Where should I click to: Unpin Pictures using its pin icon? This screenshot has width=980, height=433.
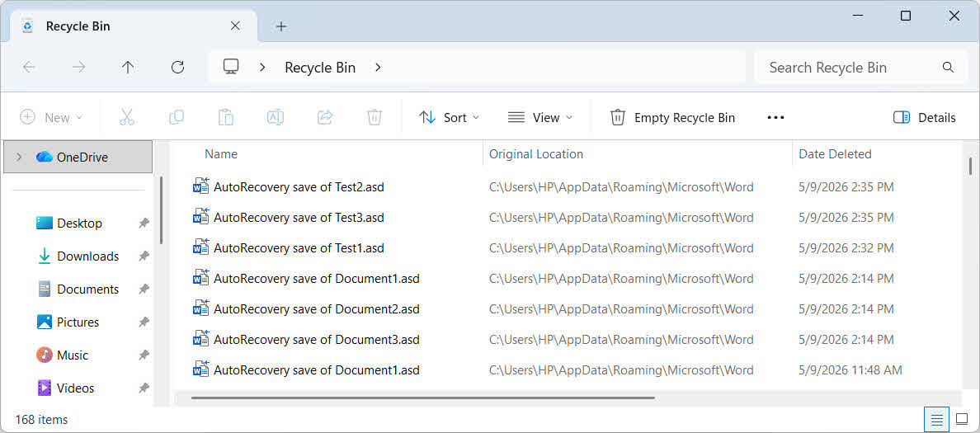point(144,322)
